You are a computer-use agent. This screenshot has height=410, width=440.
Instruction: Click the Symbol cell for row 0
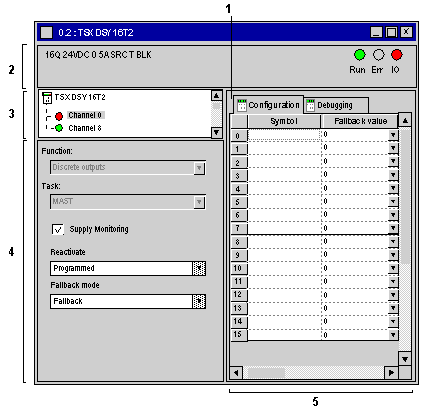[x=284, y=135]
